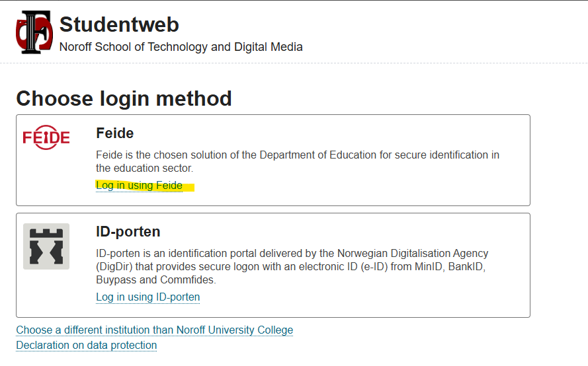
Task: Click the red Feide logo
Action: [46, 137]
